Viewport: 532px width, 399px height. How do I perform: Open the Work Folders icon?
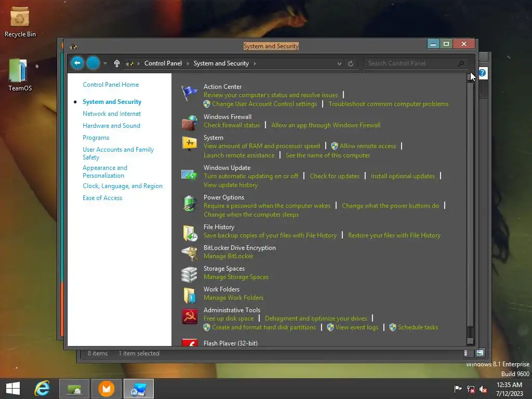coord(189,295)
